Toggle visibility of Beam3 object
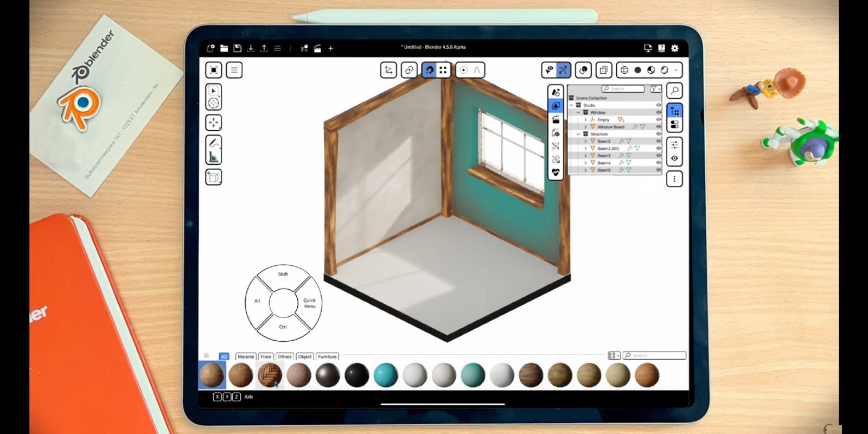 659,156
